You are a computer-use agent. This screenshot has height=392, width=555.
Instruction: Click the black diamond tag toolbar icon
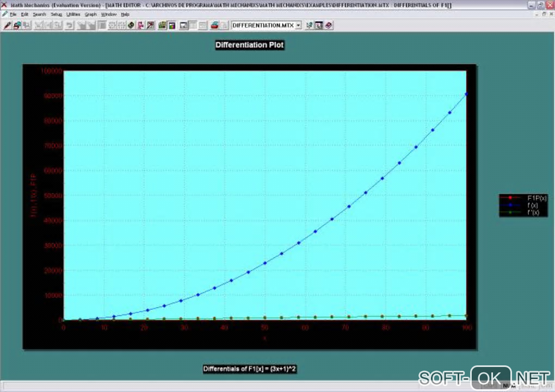click(131, 25)
